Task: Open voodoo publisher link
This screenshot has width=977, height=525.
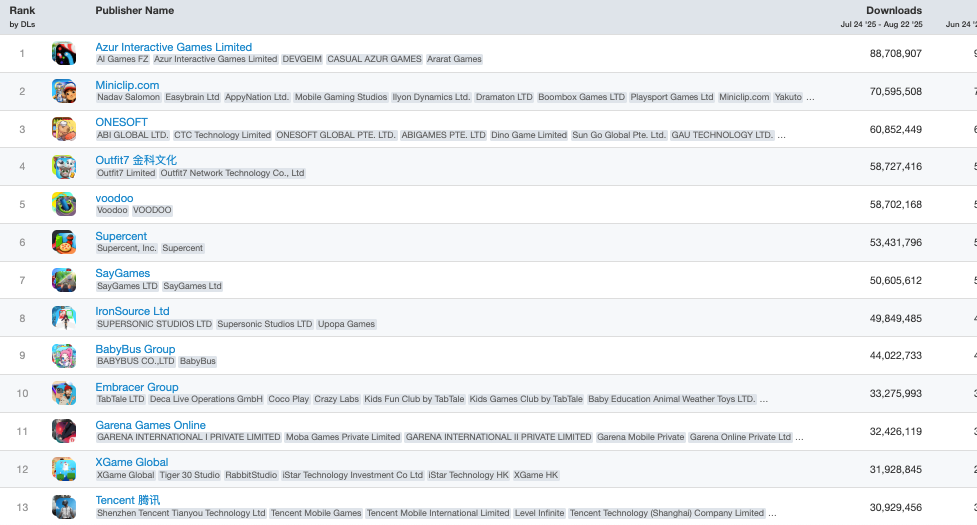Action: (114, 198)
